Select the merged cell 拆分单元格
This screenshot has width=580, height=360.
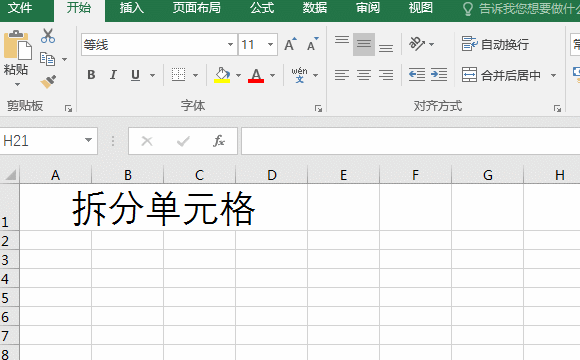(163, 208)
